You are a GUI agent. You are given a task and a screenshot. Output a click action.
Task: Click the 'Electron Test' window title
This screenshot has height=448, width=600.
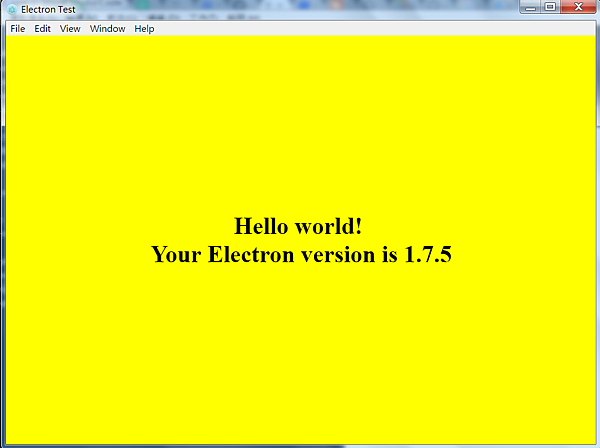click(x=48, y=10)
